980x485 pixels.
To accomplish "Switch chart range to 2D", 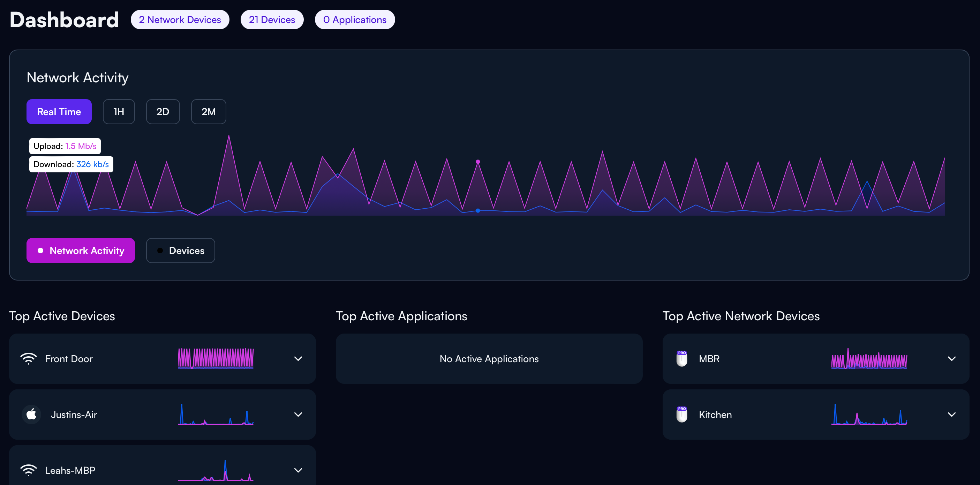I will (x=163, y=112).
